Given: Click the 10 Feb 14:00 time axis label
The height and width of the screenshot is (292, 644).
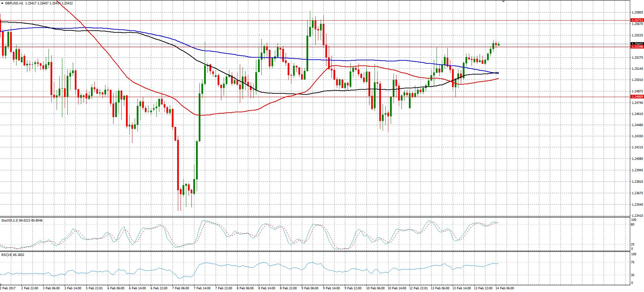Looking at the screenshot, I should (x=397, y=288).
